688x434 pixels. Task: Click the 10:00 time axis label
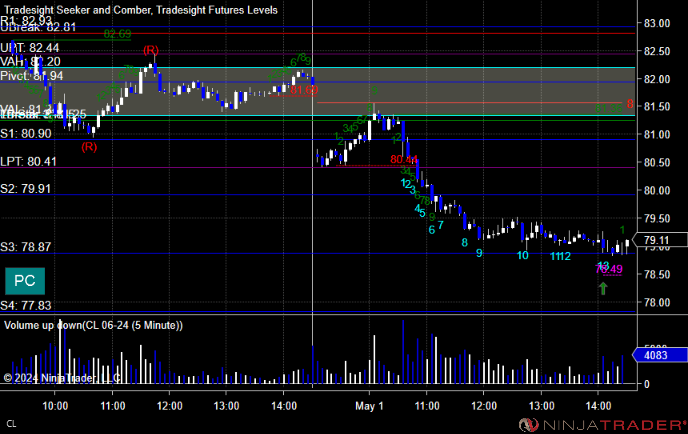[55, 406]
